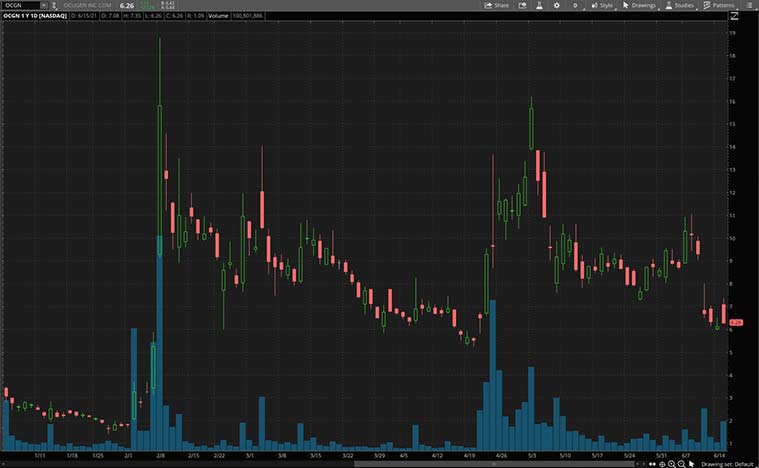The height and width of the screenshot is (468, 759).
Task: Open the Studies menu
Action: (x=680, y=5)
